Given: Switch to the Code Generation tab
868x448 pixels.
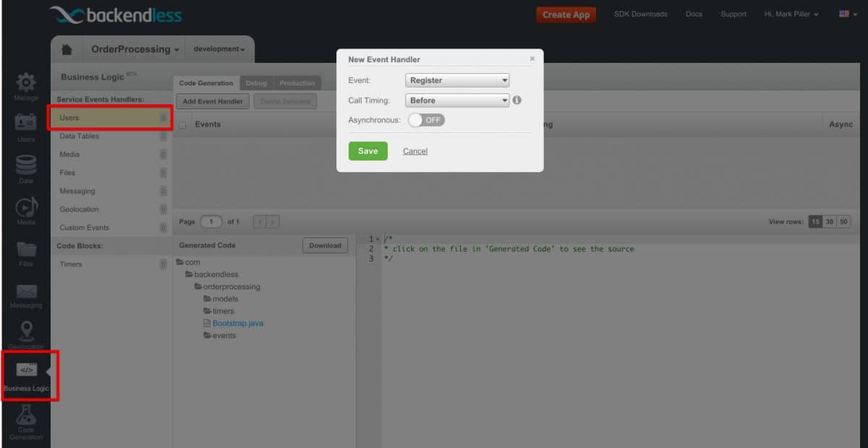Looking at the screenshot, I should [206, 83].
